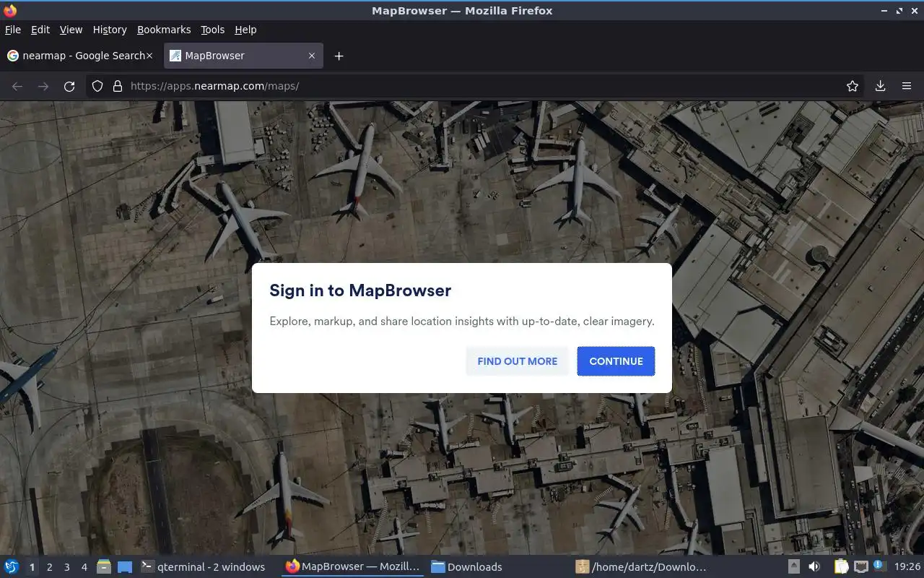Click the show desktop taskbar icon
The image size is (924, 578).
pos(125,567)
